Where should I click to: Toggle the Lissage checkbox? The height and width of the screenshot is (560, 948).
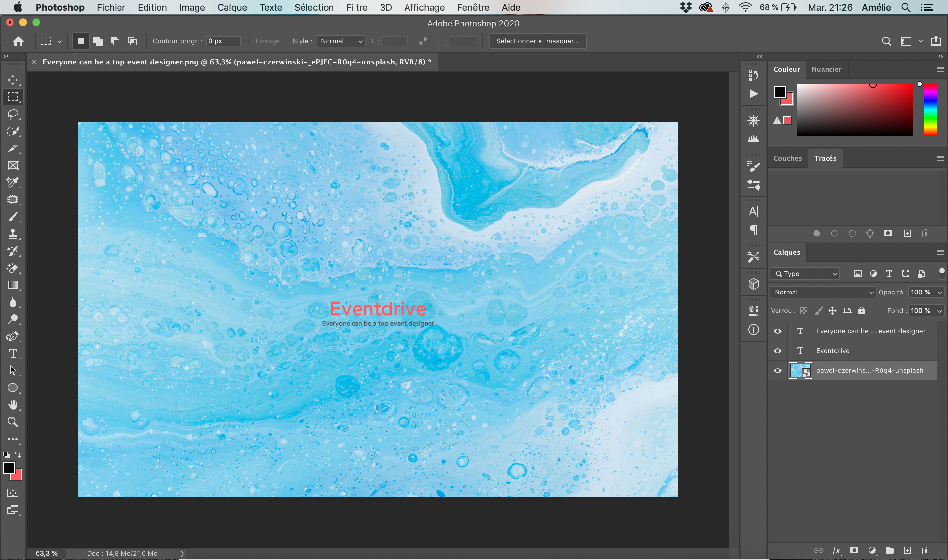pos(250,41)
